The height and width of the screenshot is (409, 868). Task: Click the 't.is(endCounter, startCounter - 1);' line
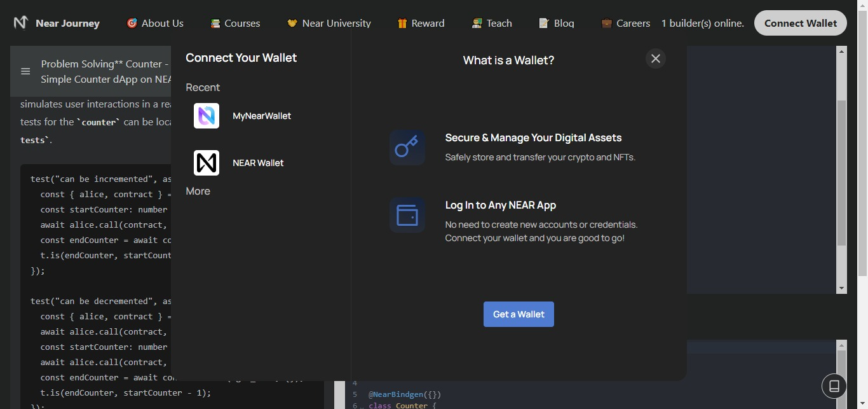click(x=125, y=392)
